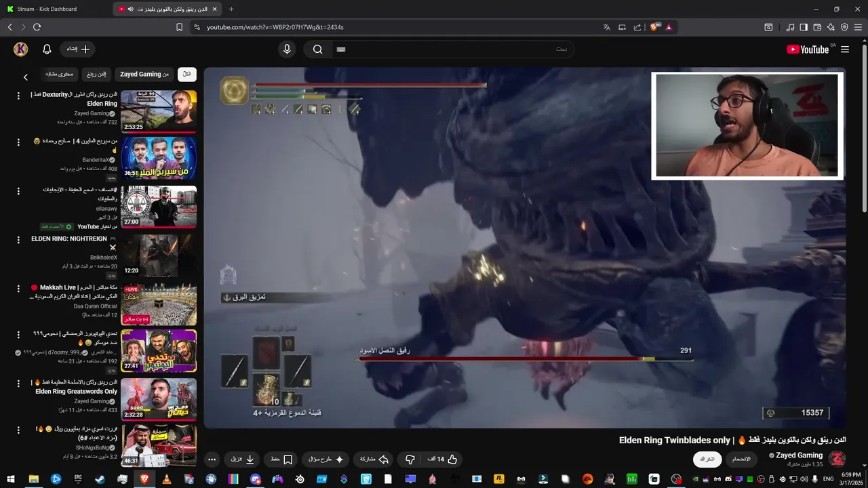Open YouTube guide hamburger menu
The image size is (868, 488).
pyautogui.click(x=845, y=49)
